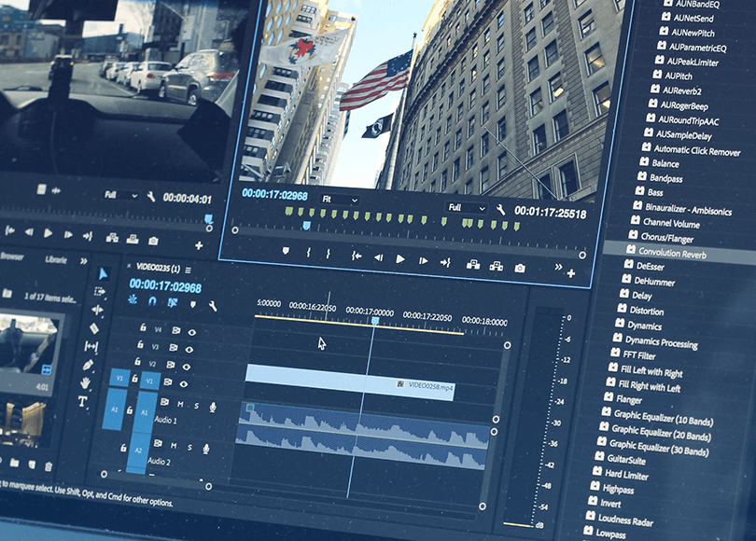
Task: Select the VIDEO0258.mp4 clip on V1
Action: point(350,382)
